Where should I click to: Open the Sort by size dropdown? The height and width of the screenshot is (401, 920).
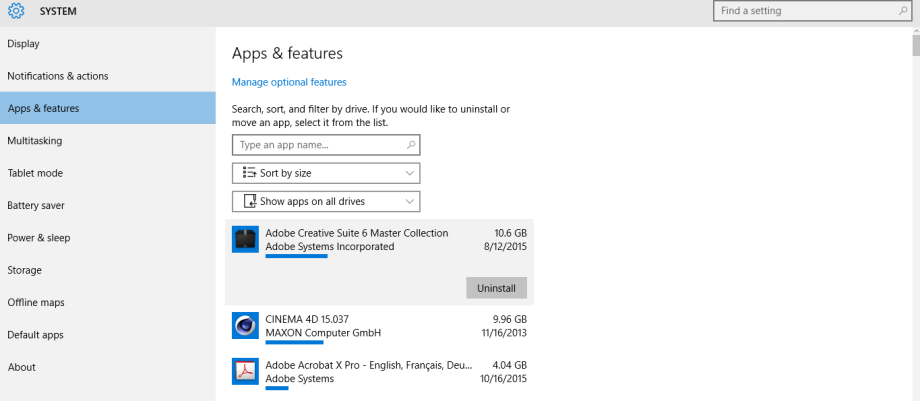click(326, 173)
